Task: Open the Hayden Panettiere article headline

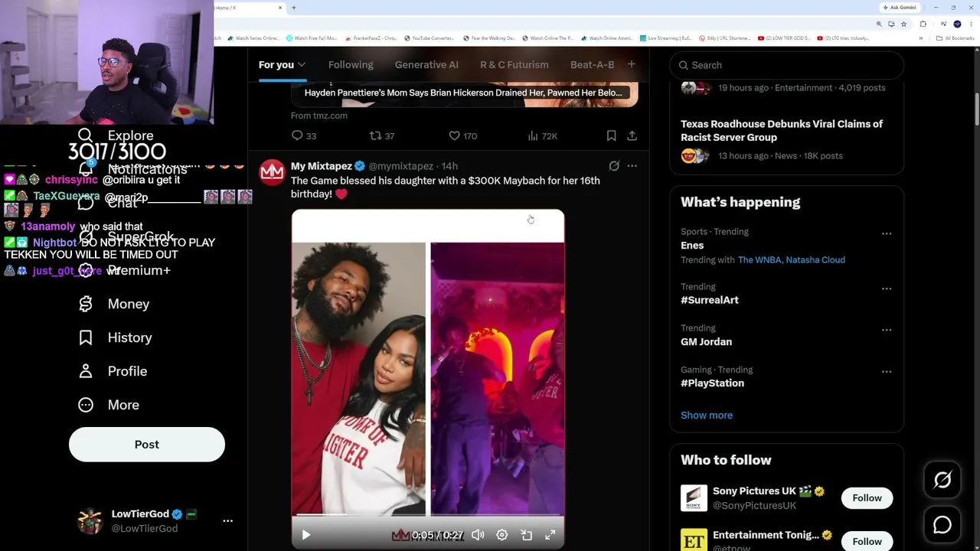Action: click(x=463, y=93)
